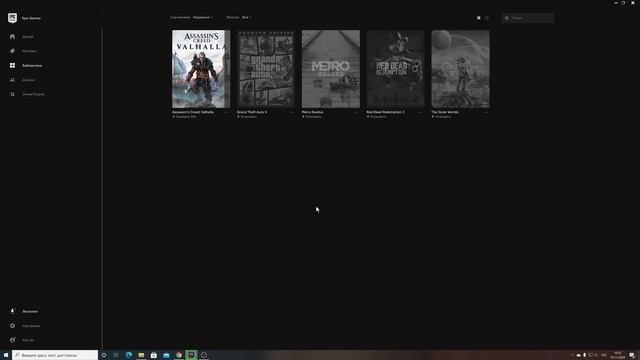This screenshot has width=640, height=360.
Task: Expand the sort-by dropdown
Action: coord(203,18)
